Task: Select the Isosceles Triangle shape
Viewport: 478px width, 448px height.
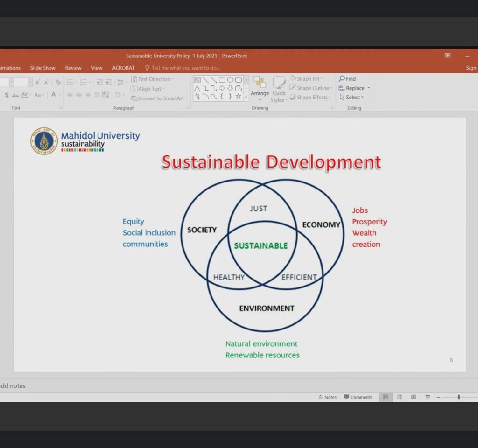Action: coord(197,88)
